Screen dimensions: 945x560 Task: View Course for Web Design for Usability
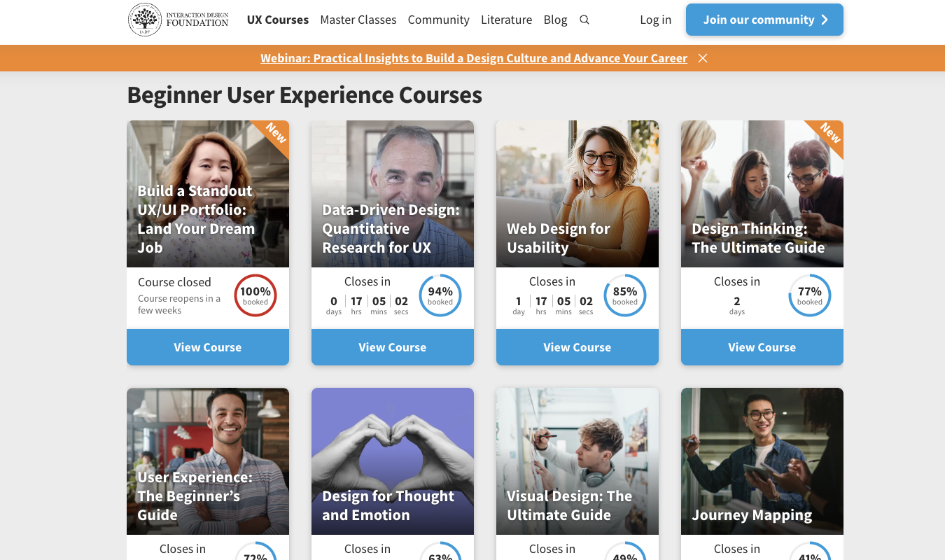tap(577, 346)
